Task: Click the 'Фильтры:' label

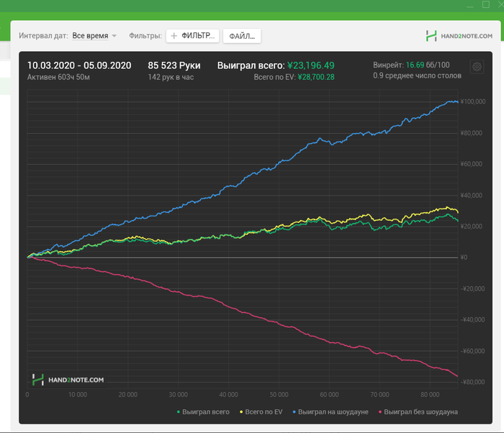Action: [x=145, y=36]
